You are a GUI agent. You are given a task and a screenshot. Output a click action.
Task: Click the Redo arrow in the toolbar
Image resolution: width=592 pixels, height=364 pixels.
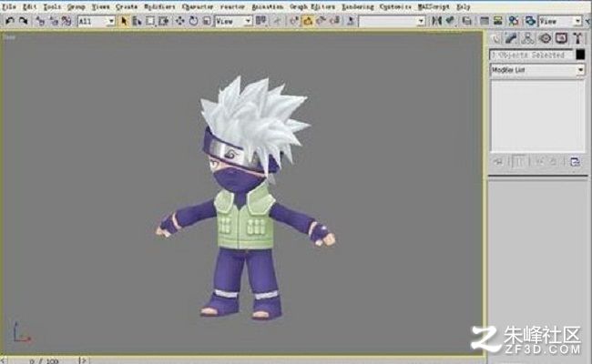[x=24, y=21]
